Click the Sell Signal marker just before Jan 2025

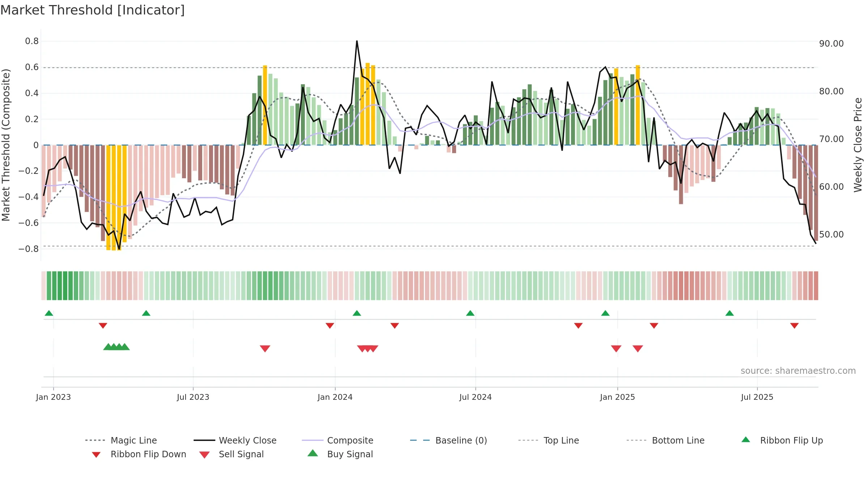(616, 348)
